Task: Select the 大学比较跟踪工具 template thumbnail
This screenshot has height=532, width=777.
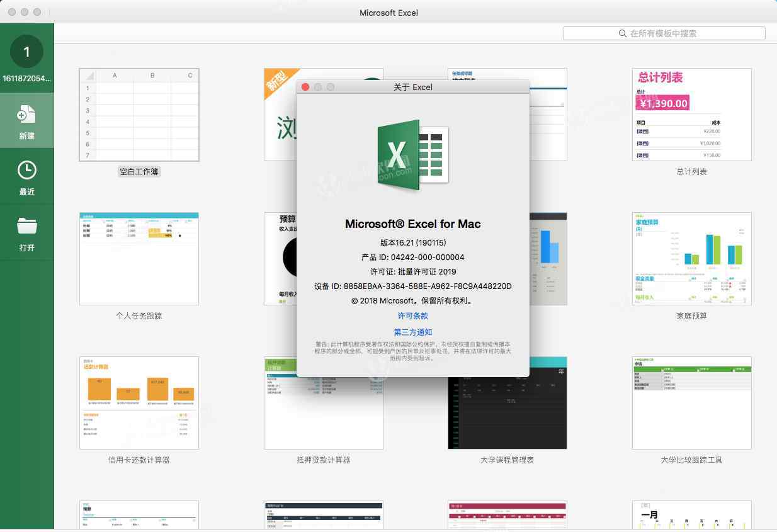Action: click(692, 403)
